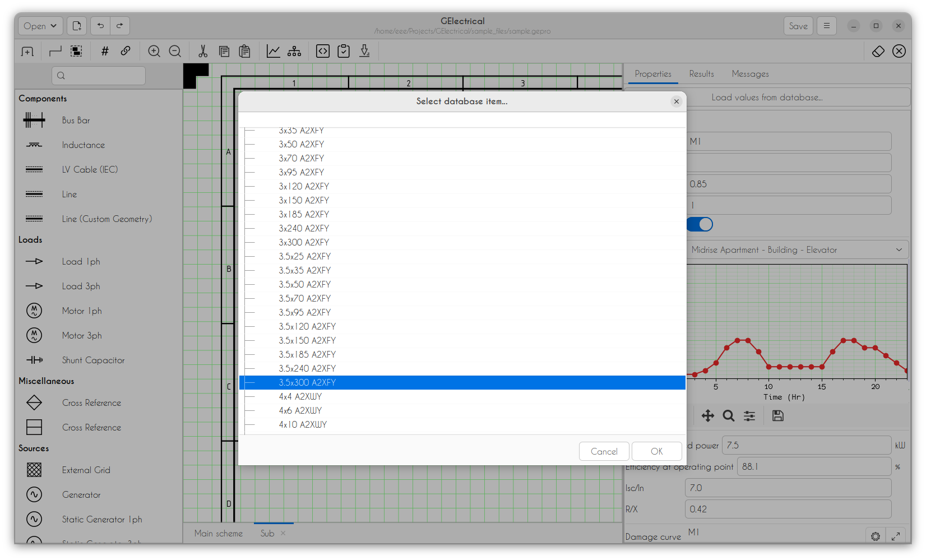Image resolution: width=926 pixels, height=560 pixels.
Task: Click the damage curve expand arrows icon
Action: [x=896, y=536]
